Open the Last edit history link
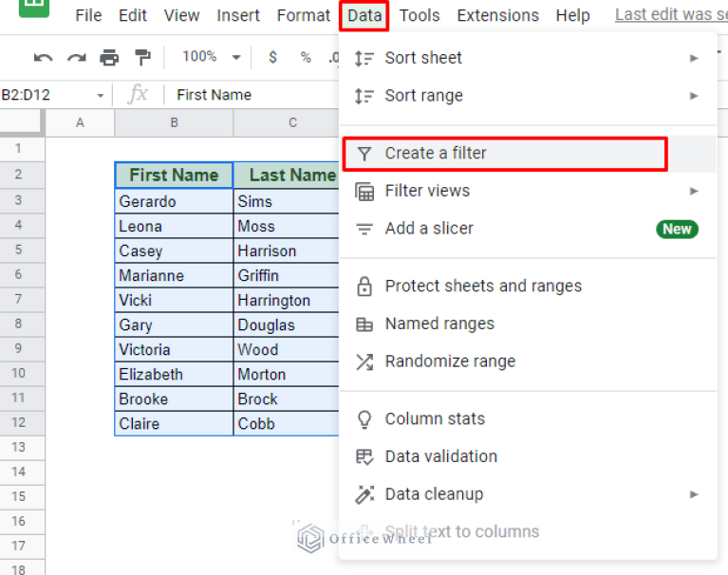 coord(670,15)
